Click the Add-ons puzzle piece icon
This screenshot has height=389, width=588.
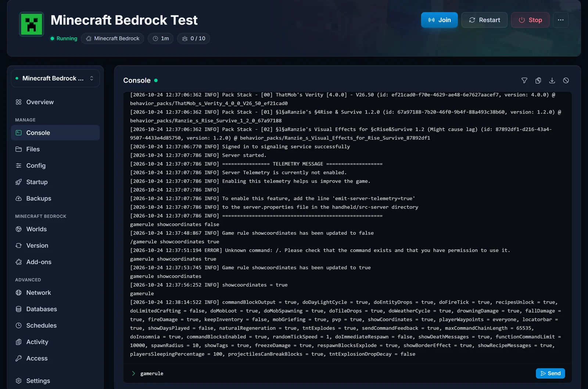point(19,262)
